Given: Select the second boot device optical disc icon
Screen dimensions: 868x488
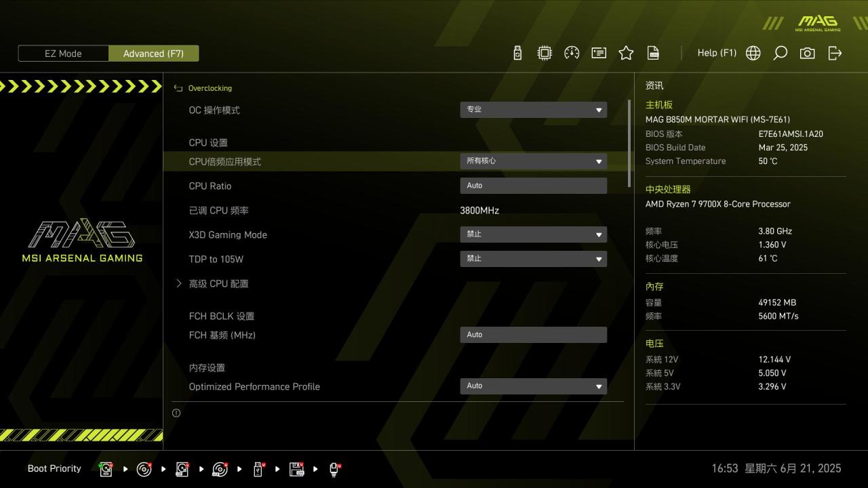Looking at the screenshot, I should pos(144,469).
